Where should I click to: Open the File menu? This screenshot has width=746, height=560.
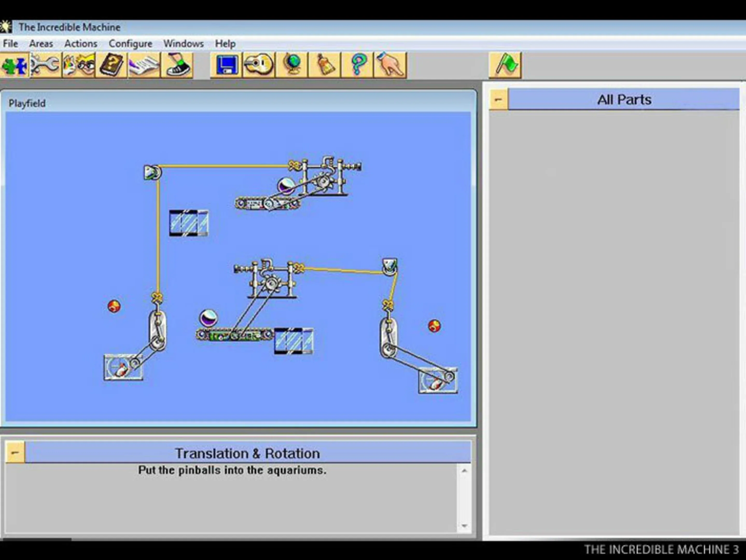[x=10, y=44]
